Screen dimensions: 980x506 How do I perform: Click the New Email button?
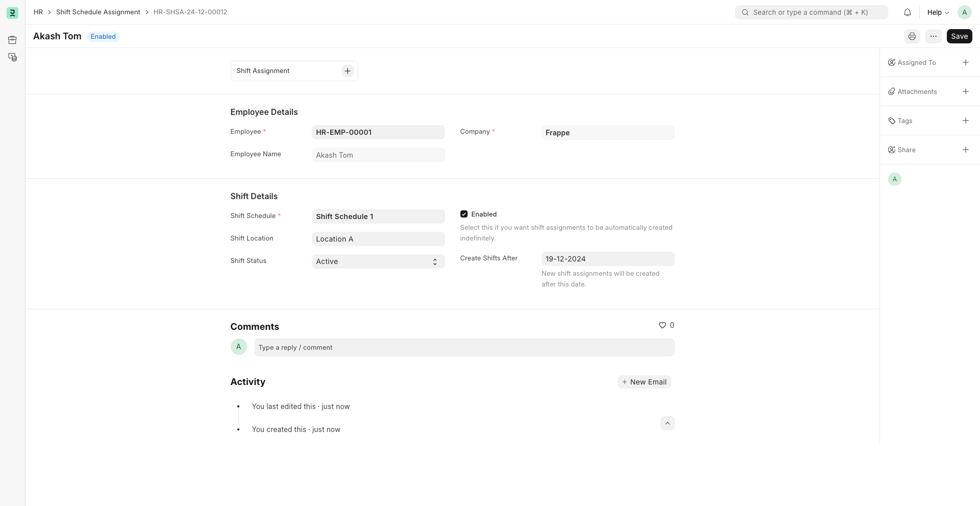point(644,382)
